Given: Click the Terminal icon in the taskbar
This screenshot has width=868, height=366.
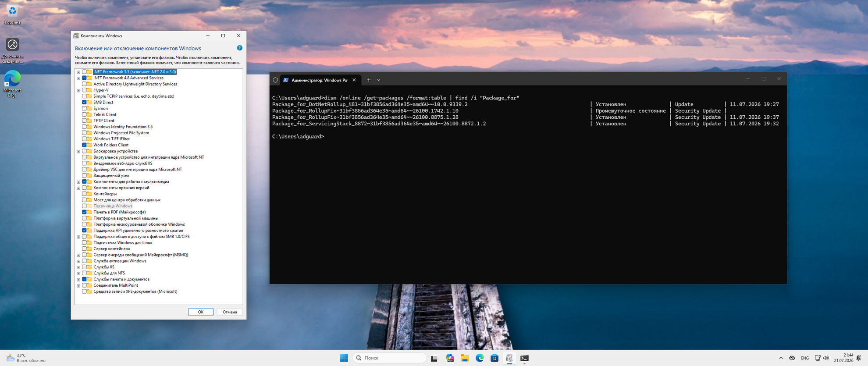Looking at the screenshot, I should click(524, 358).
